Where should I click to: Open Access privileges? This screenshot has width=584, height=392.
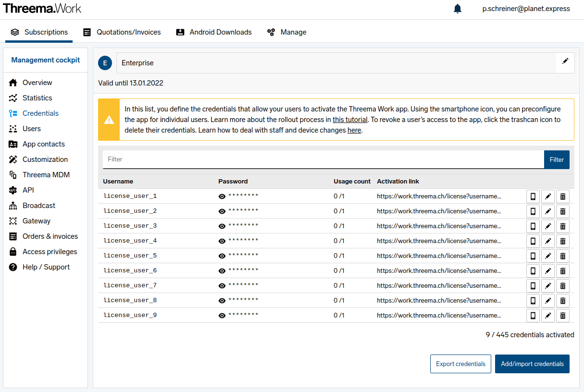(43, 252)
